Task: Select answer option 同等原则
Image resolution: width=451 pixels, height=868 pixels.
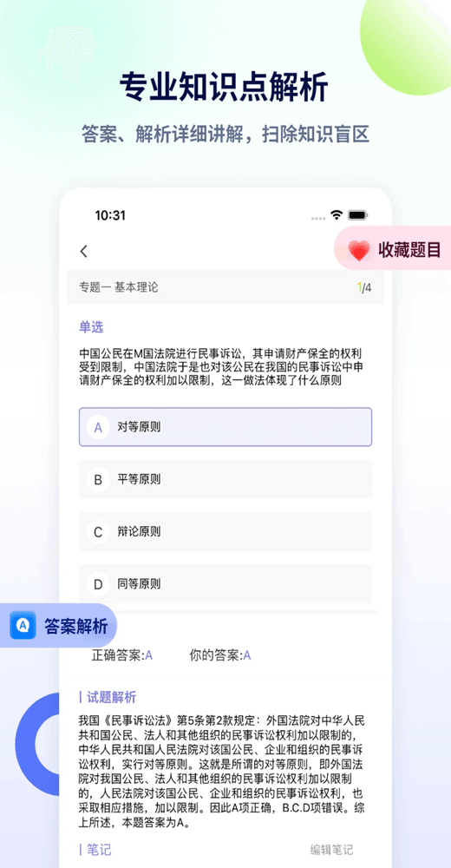Action: click(225, 583)
